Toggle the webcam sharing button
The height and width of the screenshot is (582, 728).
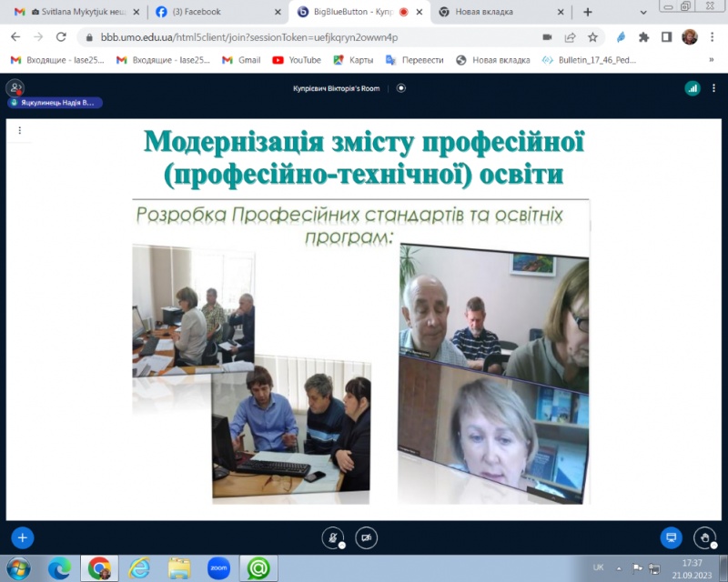click(x=366, y=537)
